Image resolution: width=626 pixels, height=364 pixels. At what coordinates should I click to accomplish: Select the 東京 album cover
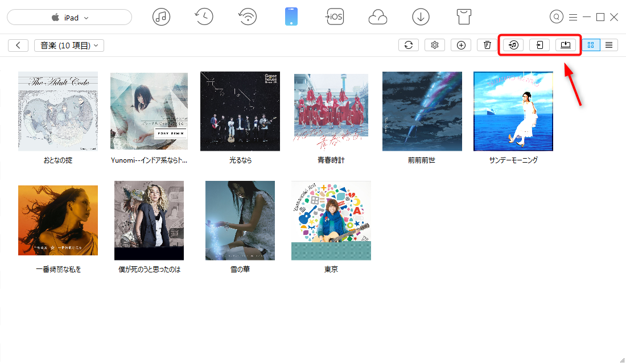click(x=331, y=220)
